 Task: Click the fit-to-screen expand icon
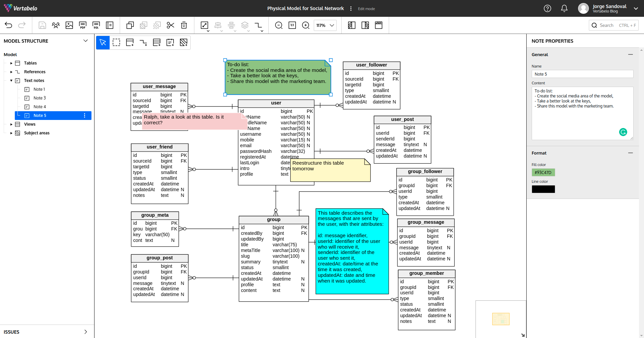click(204, 25)
